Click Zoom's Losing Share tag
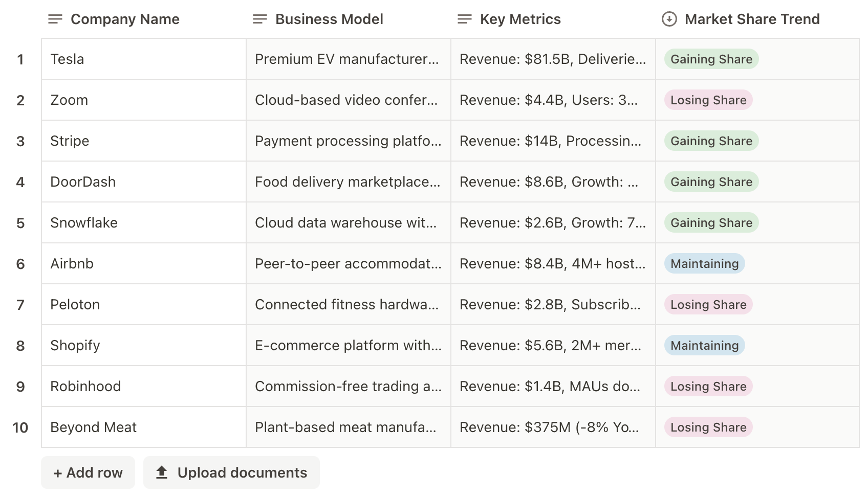This screenshot has height=497, width=868. 708,100
